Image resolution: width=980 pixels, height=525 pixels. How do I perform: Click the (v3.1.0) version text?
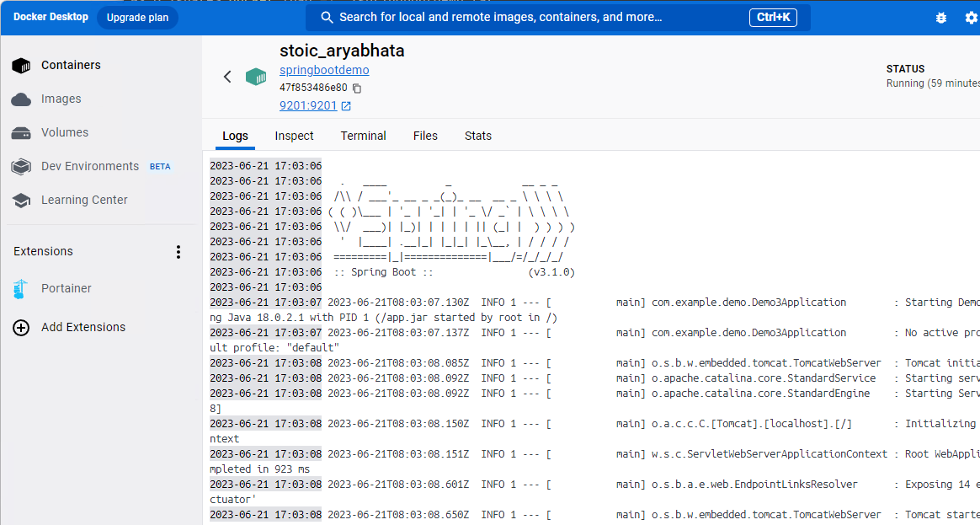tap(551, 272)
